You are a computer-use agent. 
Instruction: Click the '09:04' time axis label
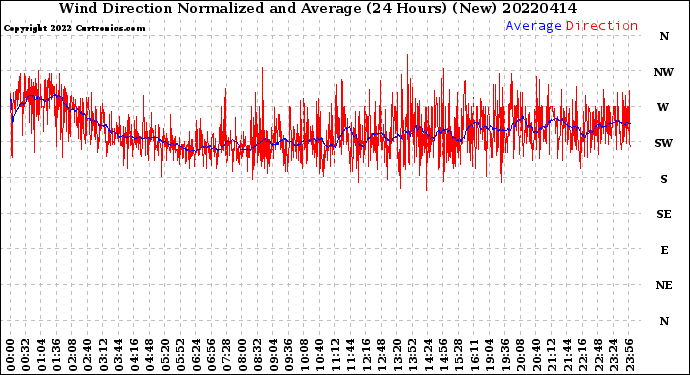click(273, 355)
